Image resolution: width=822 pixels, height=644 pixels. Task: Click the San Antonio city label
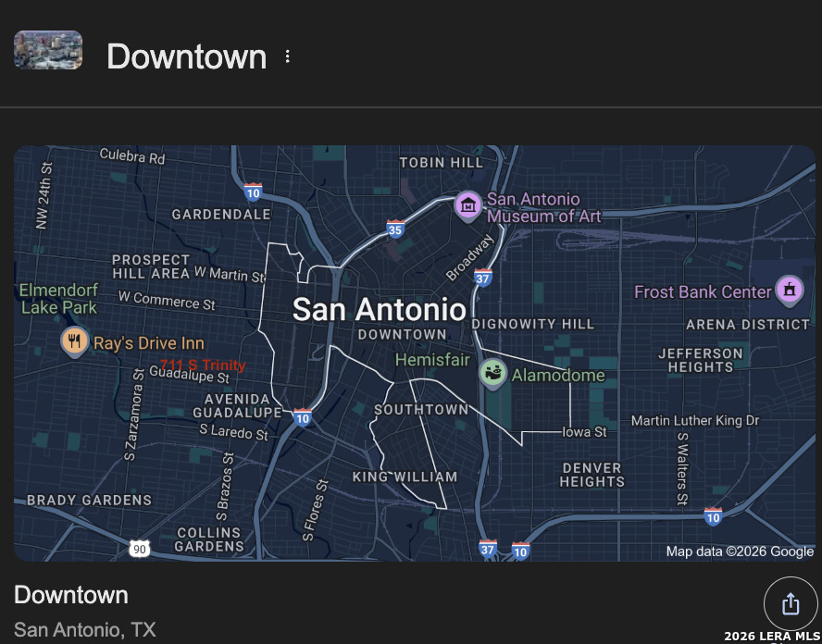pyautogui.click(x=380, y=309)
